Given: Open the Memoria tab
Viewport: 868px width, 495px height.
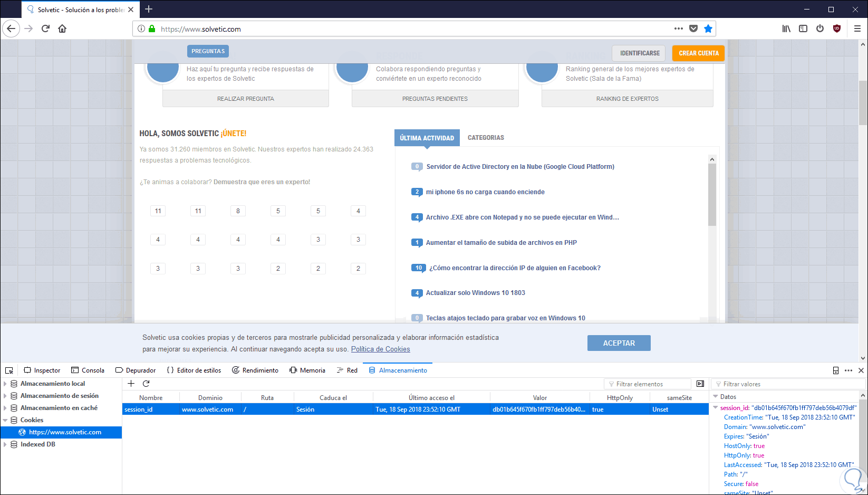Looking at the screenshot, I should [x=307, y=370].
